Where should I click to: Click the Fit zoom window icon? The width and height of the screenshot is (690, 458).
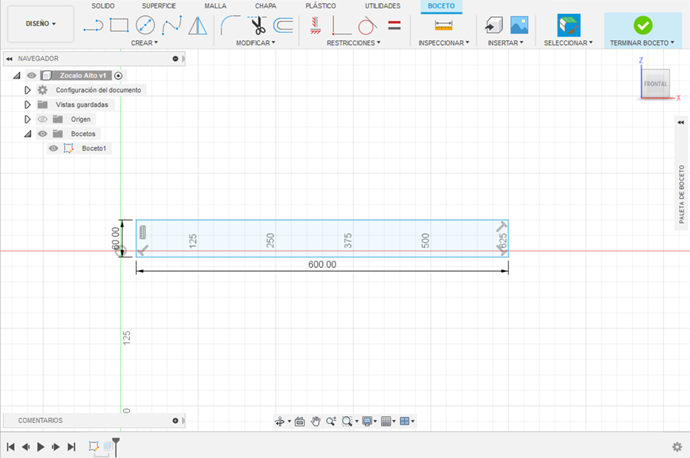[x=347, y=421]
